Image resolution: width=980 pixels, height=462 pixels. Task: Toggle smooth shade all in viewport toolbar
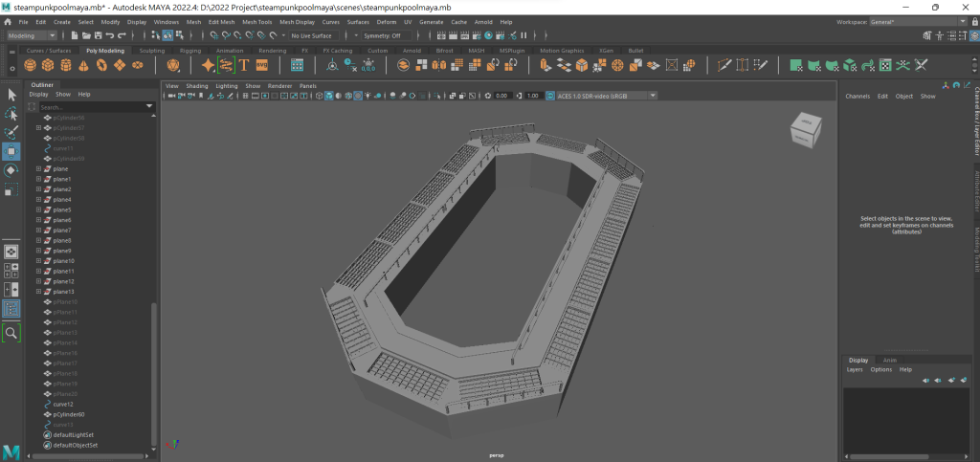[329, 96]
